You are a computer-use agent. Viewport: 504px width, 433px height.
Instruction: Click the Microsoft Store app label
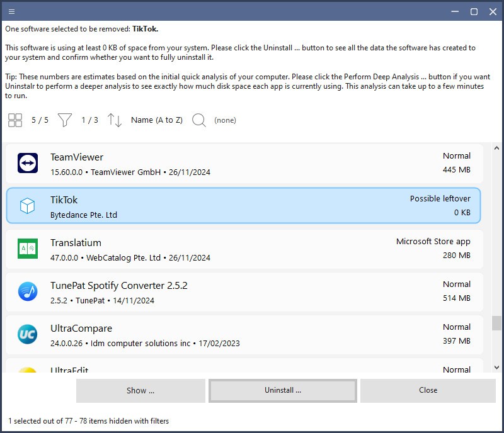point(433,242)
